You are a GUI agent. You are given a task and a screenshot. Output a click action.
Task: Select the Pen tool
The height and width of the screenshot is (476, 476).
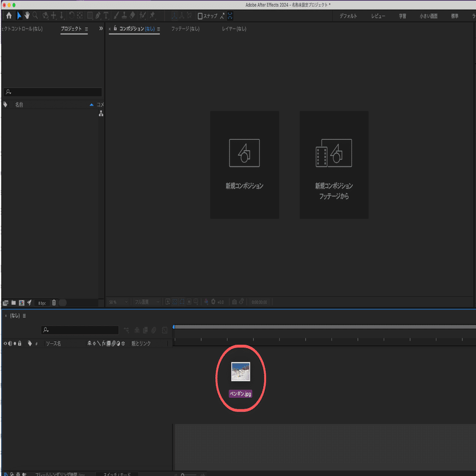(98, 15)
